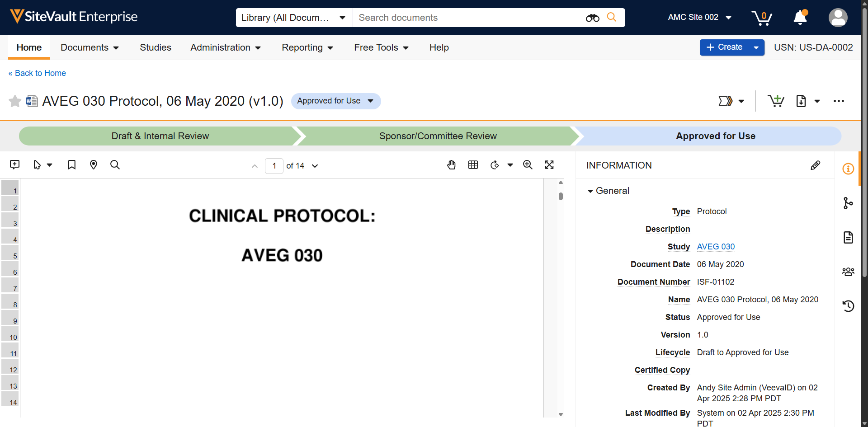Open timeline history clock icon
Image resolution: width=868 pixels, height=427 pixels.
[x=848, y=306]
